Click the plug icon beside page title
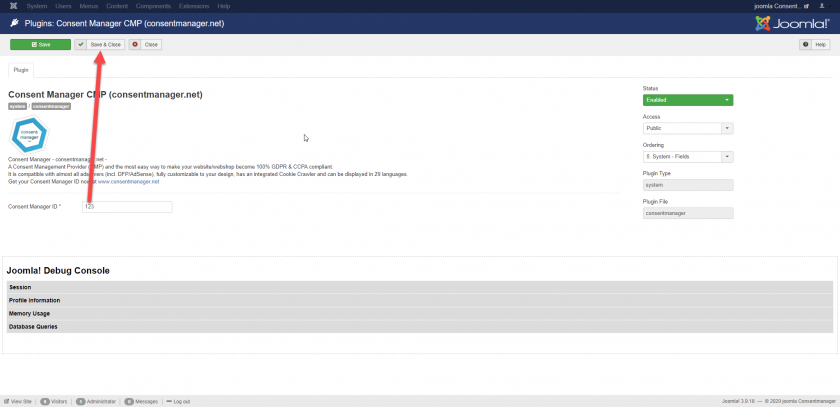Viewport: 840px width, 407px height. 14,24
